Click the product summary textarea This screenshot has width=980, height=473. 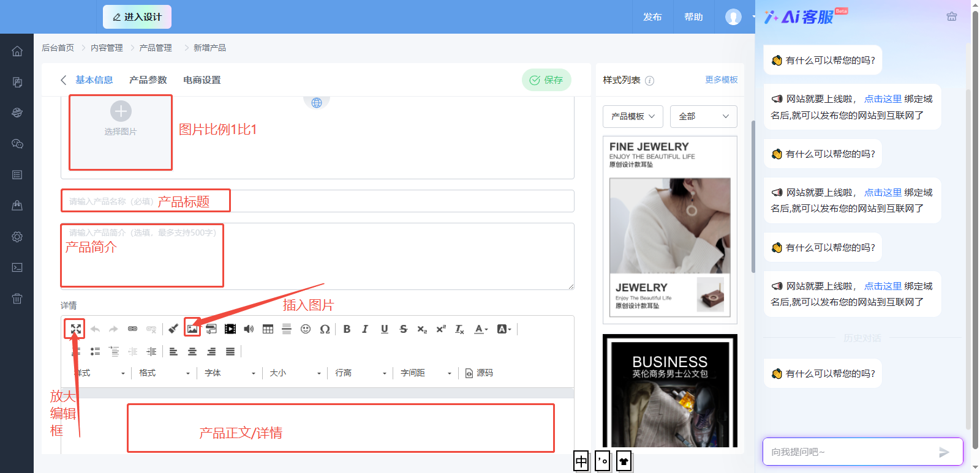point(317,256)
